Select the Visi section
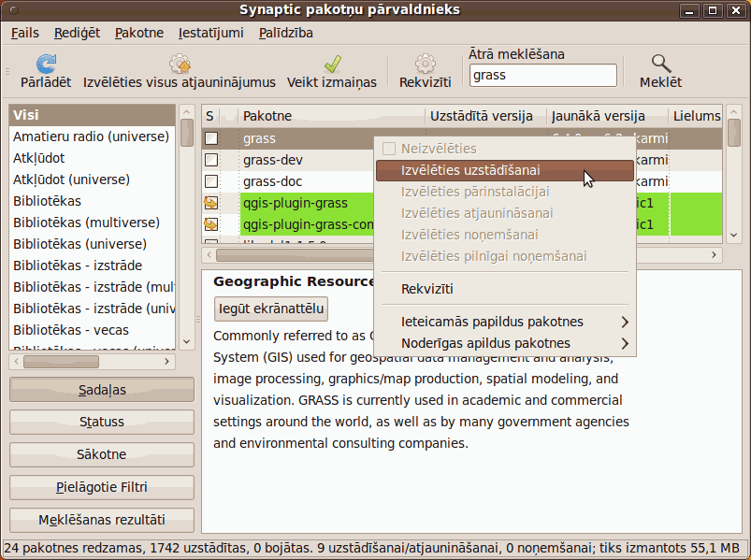The height and width of the screenshot is (560, 751). 92,115
